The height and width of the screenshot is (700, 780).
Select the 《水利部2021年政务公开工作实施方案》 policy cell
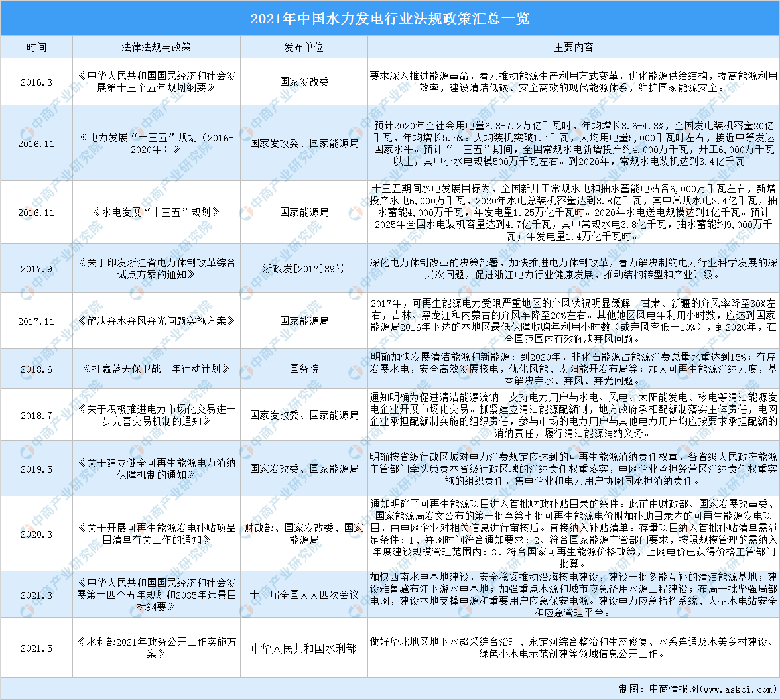point(157,648)
